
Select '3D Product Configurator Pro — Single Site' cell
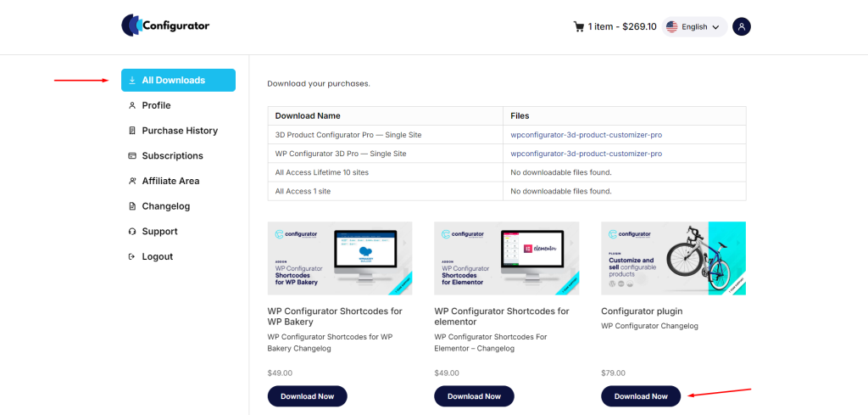[x=386, y=135]
